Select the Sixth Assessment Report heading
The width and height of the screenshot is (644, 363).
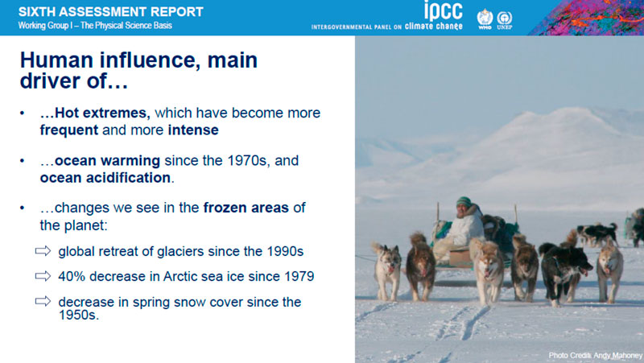tap(111, 11)
